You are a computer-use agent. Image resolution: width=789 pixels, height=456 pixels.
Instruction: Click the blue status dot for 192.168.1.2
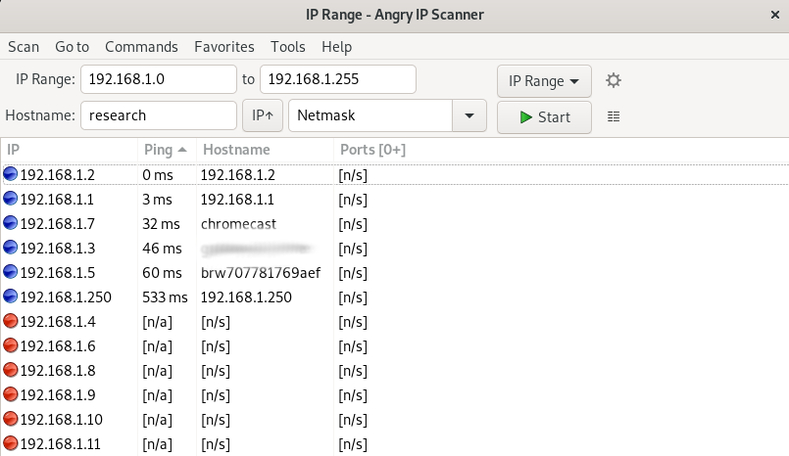click(x=11, y=174)
